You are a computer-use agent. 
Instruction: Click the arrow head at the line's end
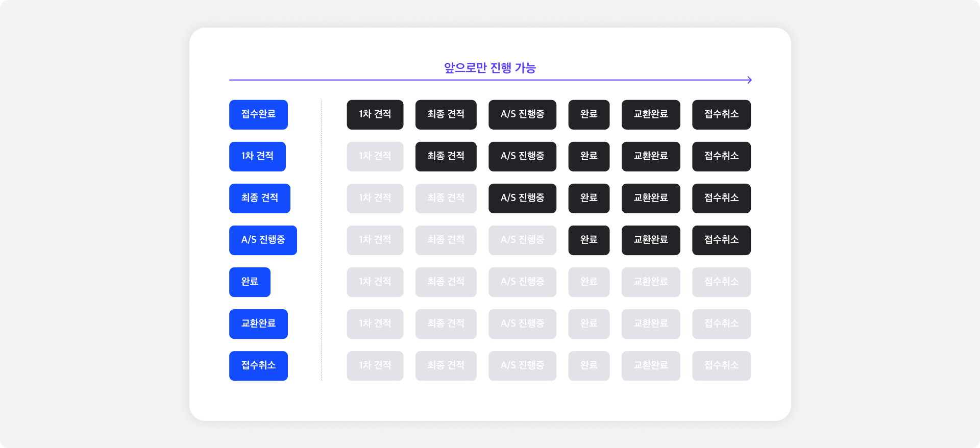pyautogui.click(x=749, y=80)
